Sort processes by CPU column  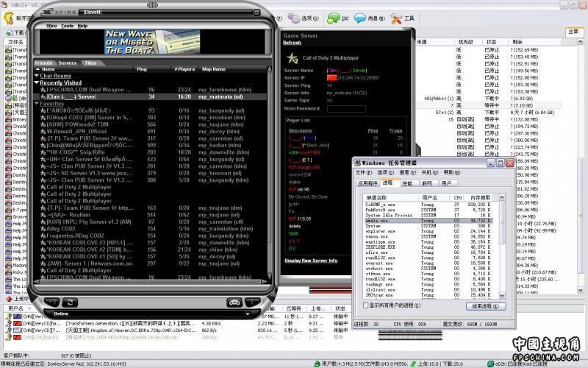coord(458,197)
